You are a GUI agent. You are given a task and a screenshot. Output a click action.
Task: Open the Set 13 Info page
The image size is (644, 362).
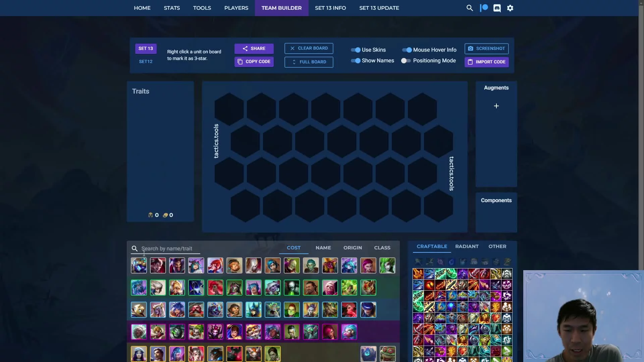330,8
